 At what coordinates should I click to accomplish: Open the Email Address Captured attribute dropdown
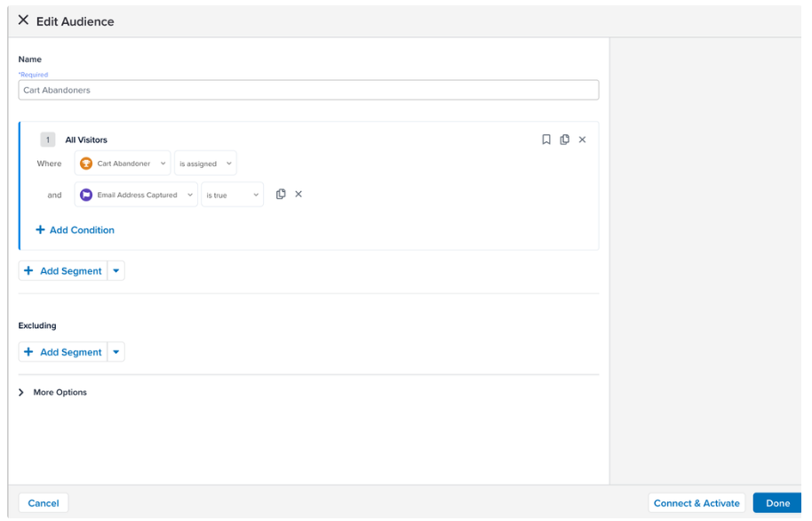[136, 195]
